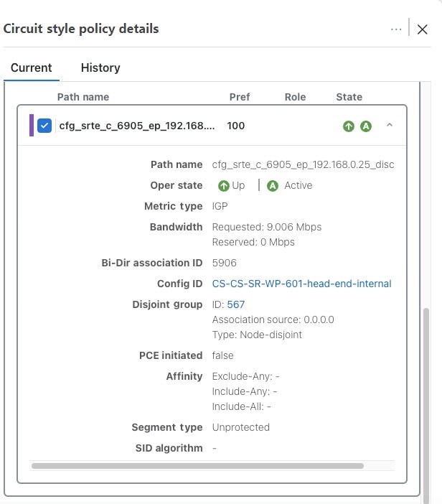Switch to the Current tab
Screen dimensions: 442x504
tap(31, 67)
